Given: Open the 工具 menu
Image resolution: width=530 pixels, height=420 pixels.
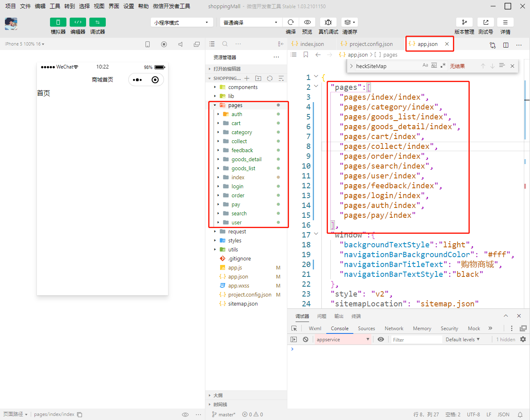Looking at the screenshot, I should coord(55,6).
